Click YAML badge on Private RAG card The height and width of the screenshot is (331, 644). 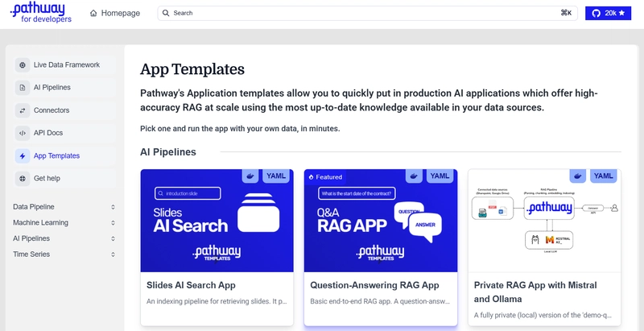(603, 176)
